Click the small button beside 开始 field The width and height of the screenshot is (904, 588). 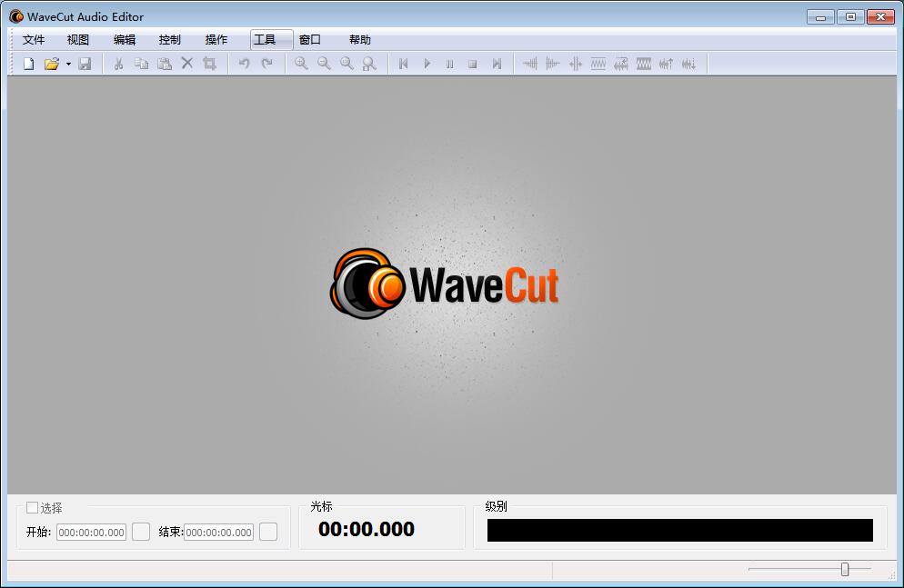click(x=141, y=532)
